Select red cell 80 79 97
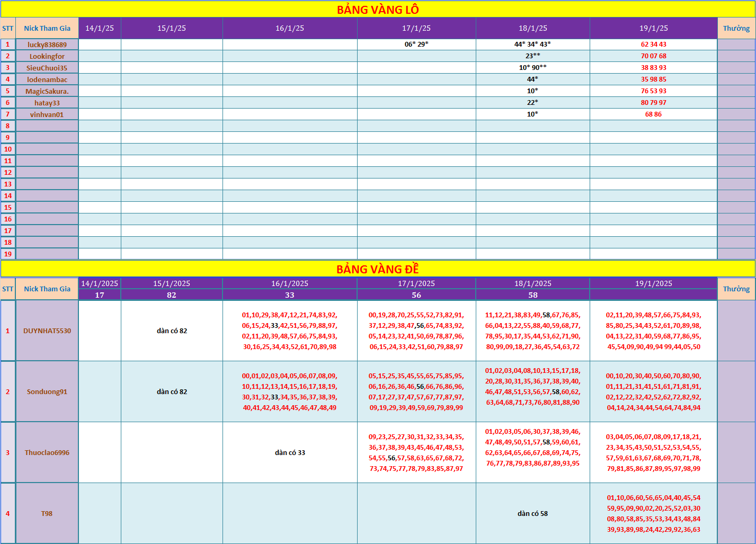Screen dimensions: 756x544 [x=654, y=103]
